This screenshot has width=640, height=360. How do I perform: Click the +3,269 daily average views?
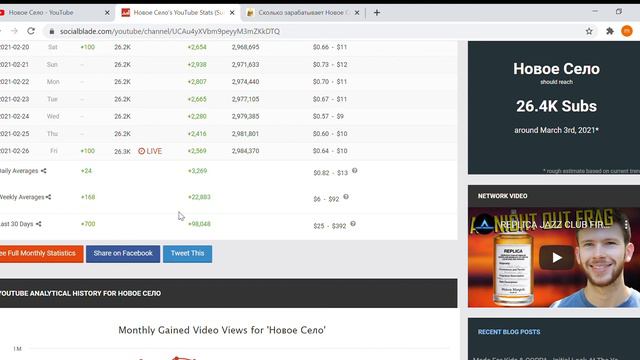click(198, 171)
